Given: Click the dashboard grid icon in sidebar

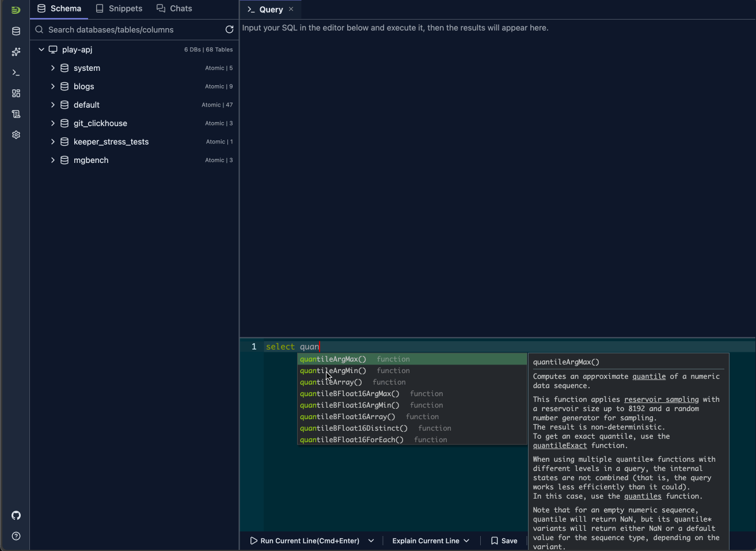Looking at the screenshot, I should pyautogui.click(x=16, y=93).
